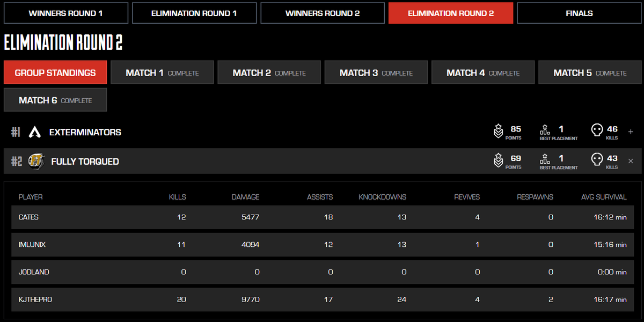
Task: Open Match 6 results
Action: pos(55,100)
